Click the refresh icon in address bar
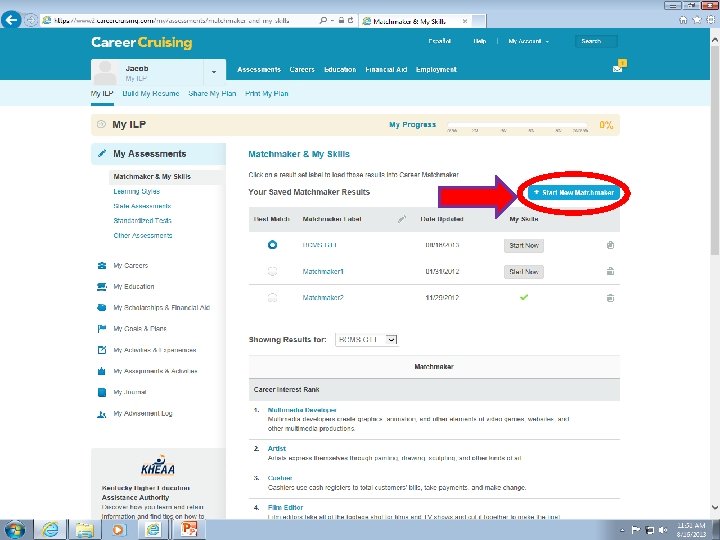 point(350,21)
